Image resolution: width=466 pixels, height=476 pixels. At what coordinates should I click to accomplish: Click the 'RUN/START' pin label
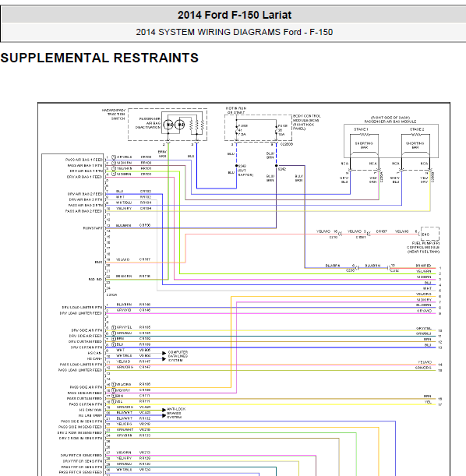(x=93, y=228)
